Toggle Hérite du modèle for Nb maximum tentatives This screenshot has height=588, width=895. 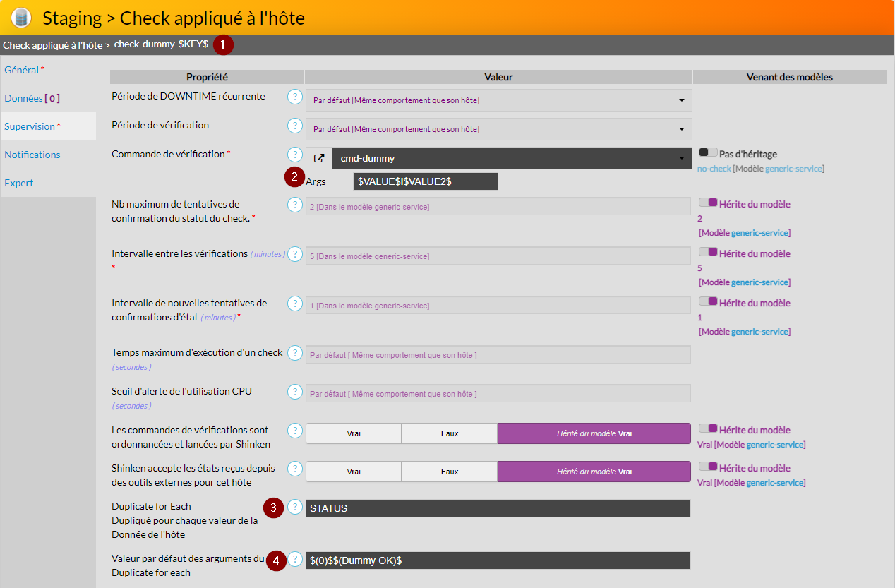tap(708, 203)
